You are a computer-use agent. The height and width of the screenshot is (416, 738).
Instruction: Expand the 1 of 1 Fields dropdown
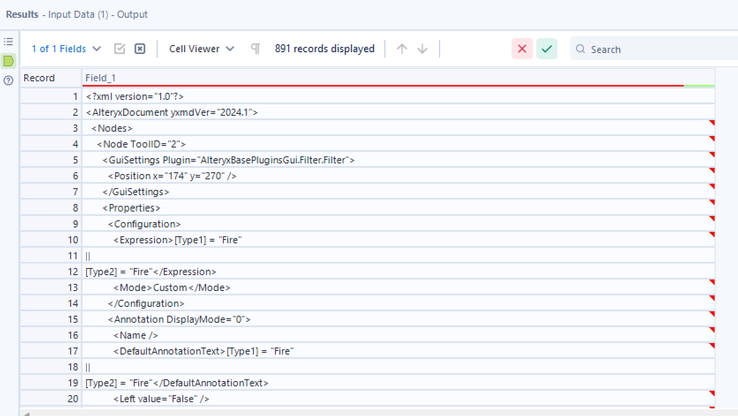[x=66, y=49]
